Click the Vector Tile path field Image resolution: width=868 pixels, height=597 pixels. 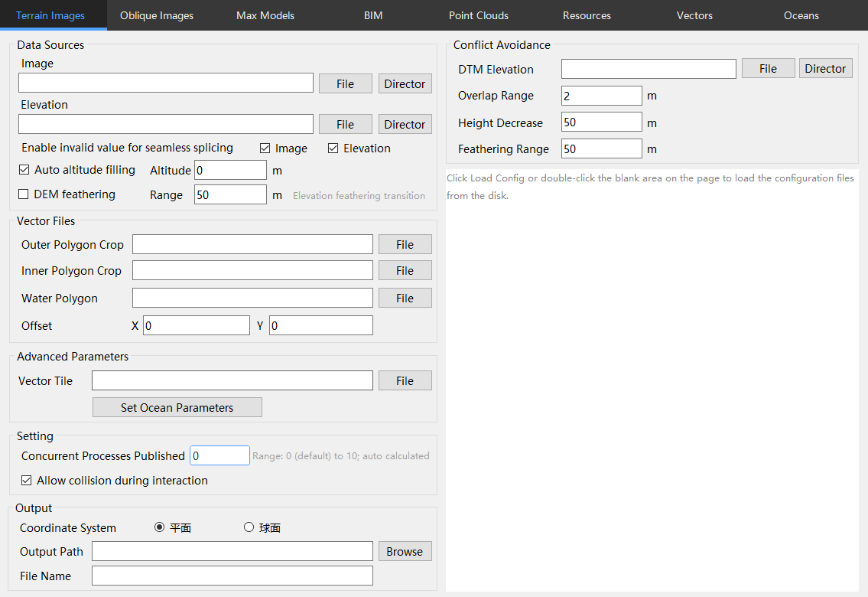point(232,380)
